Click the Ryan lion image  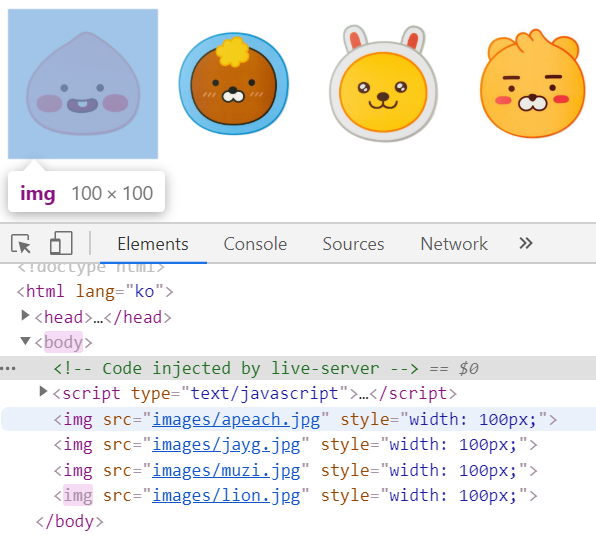tap(533, 84)
